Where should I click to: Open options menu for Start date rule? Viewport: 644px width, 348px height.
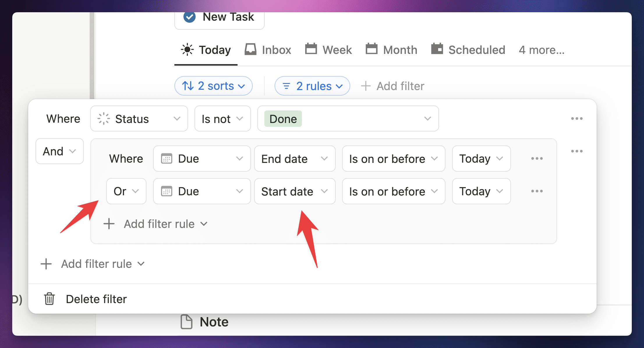coord(537,191)
